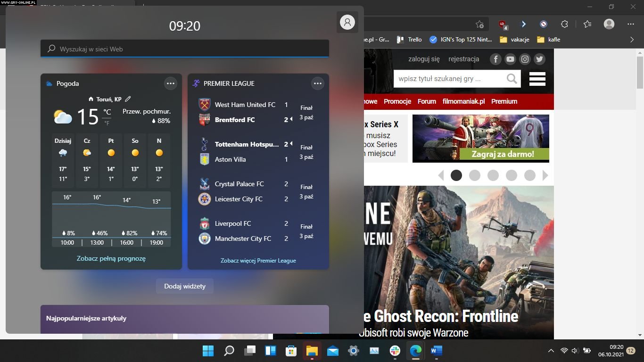This screenshot has height=362, width=644.
Task: Select the first carousel dot indicator
Action: [x=456, y=175]
